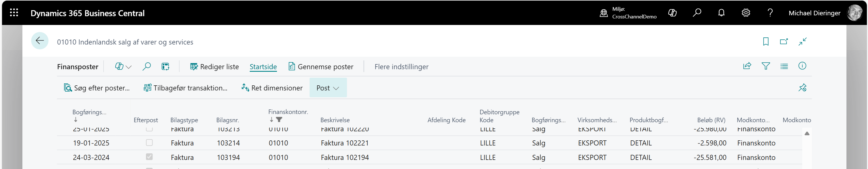Unpin the action bar pin toggle

(803, 87)
